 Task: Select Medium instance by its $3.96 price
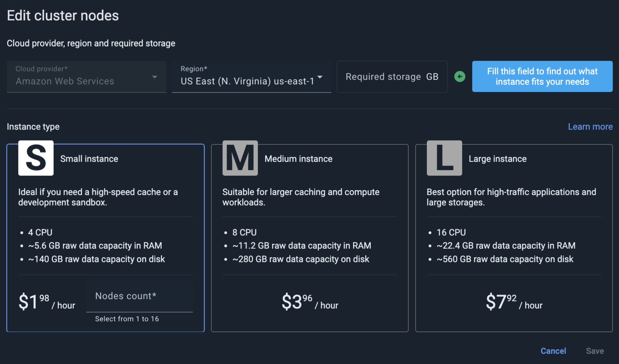click(310, 302)
